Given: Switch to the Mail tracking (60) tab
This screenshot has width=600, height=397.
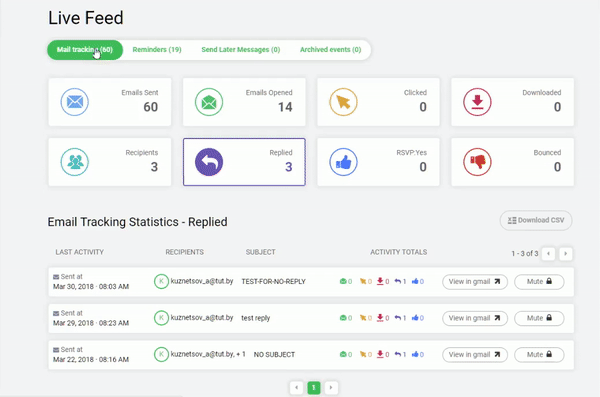Looking at the screenshot, I should pyautogui.click(x=85, y=50).
